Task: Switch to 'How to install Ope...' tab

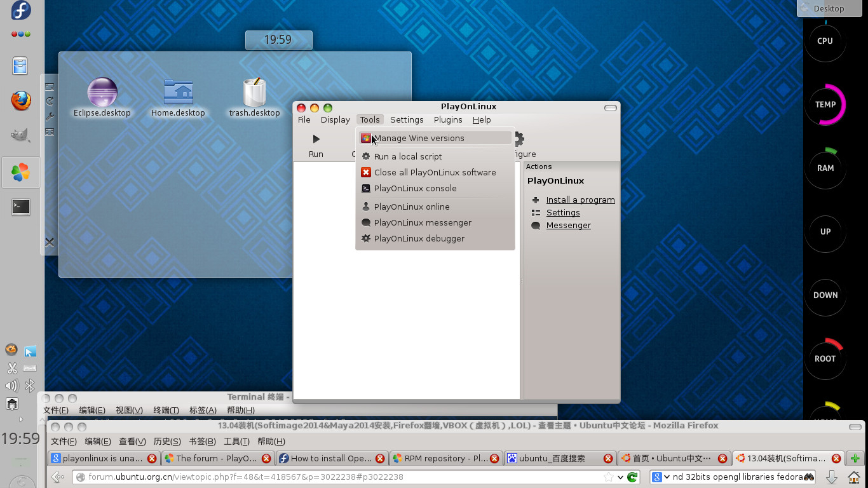Action: click(x=330, y=458)
